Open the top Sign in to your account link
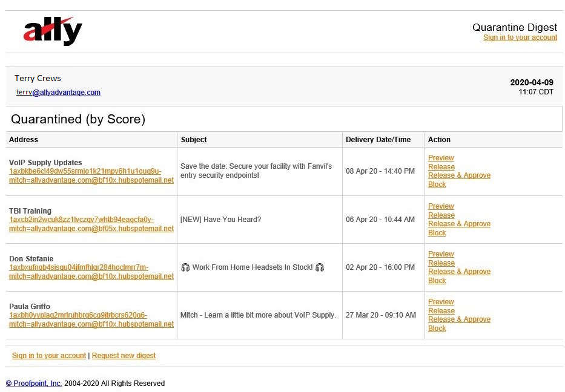 520,38
